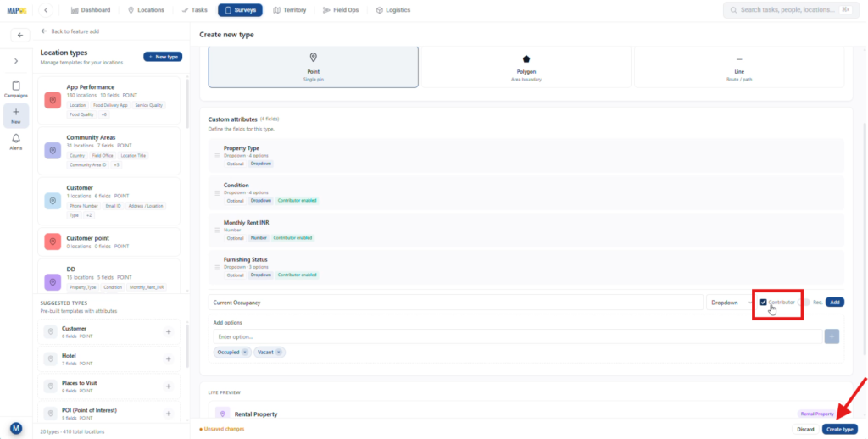Viewport: 868px width, 439px height.
Task: Open the App Performance location type card
Action: (x=109, y=100)
